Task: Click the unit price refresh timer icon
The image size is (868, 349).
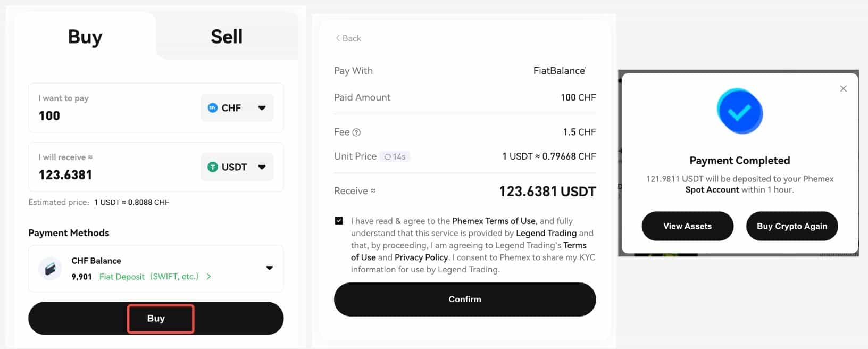Action: click(x=388, y=157)
